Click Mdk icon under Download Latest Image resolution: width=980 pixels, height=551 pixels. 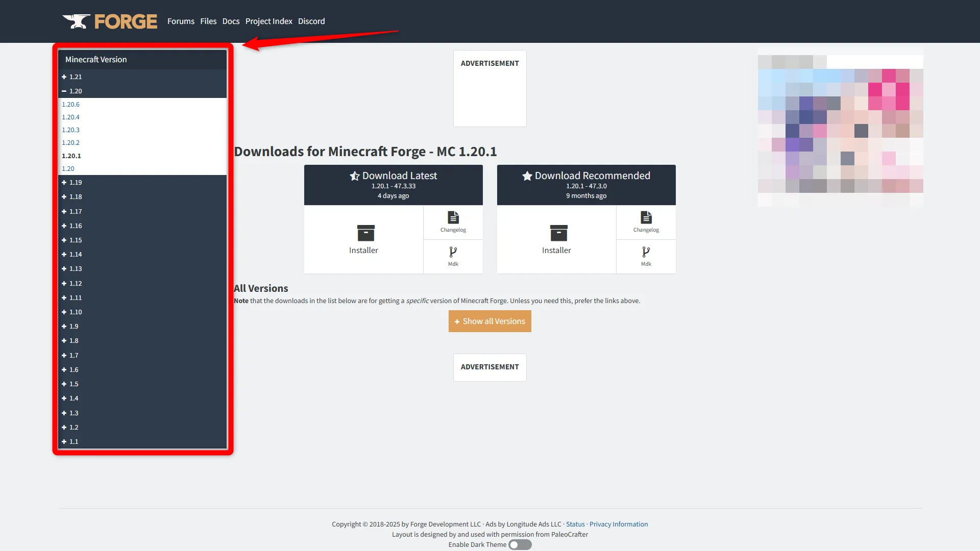pyautogui.click(x=453, y=256)
